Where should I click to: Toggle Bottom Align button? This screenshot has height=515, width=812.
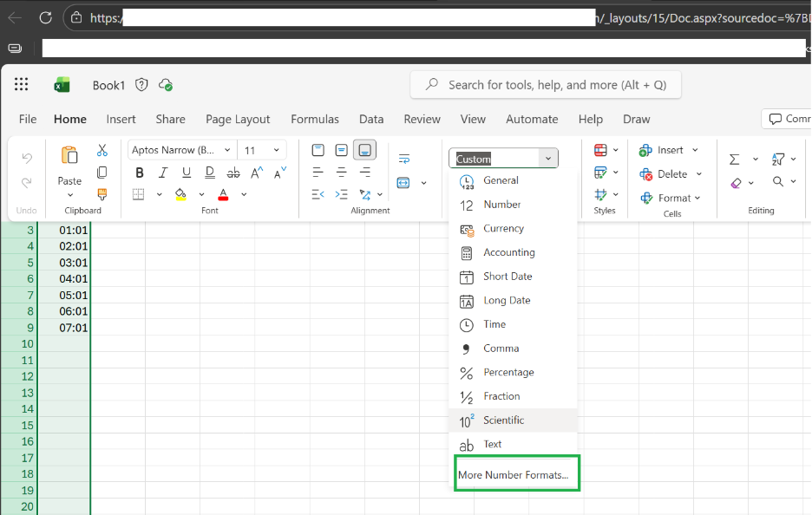coord(364,150)
